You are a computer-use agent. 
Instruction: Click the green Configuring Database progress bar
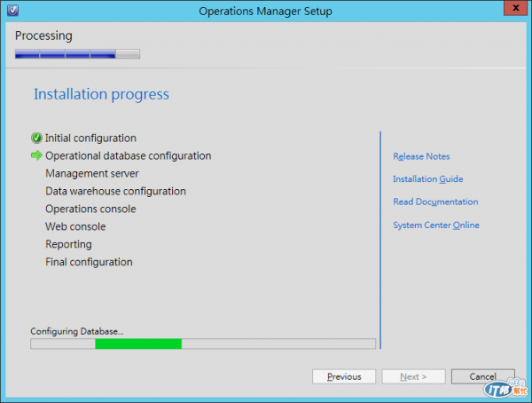click(x=203, y=344)
